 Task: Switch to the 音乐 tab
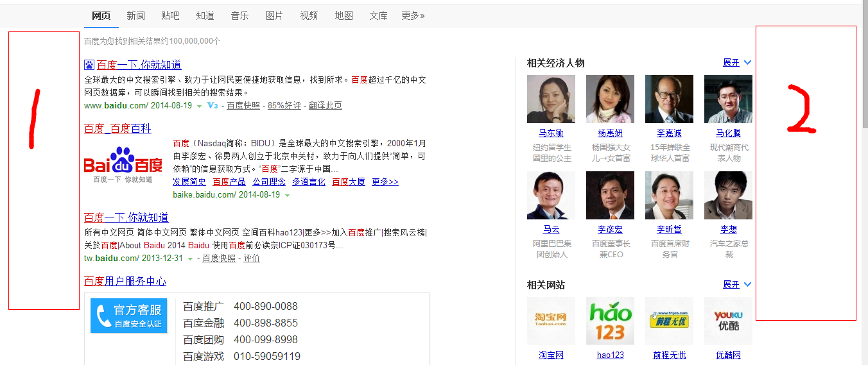coord(239,15)
